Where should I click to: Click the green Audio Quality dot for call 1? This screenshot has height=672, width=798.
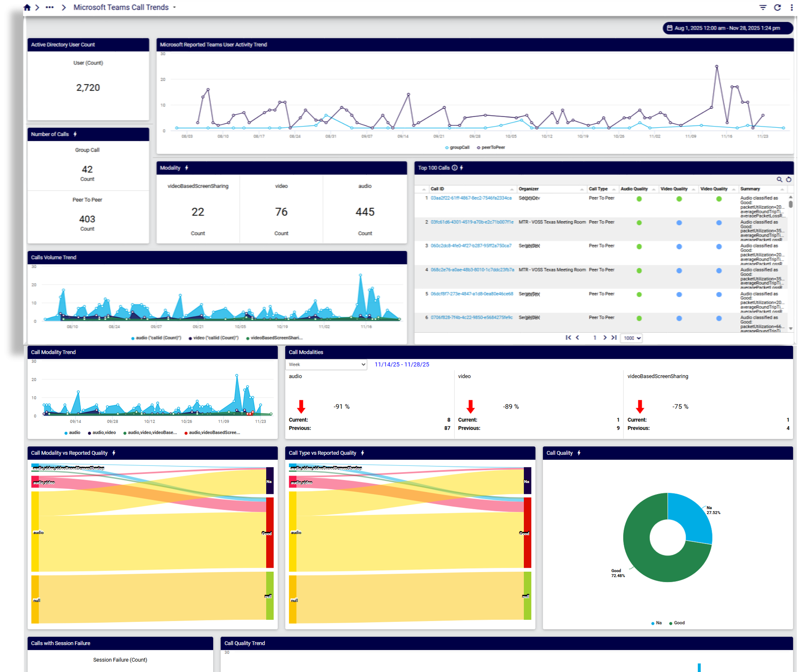[639, 199]
